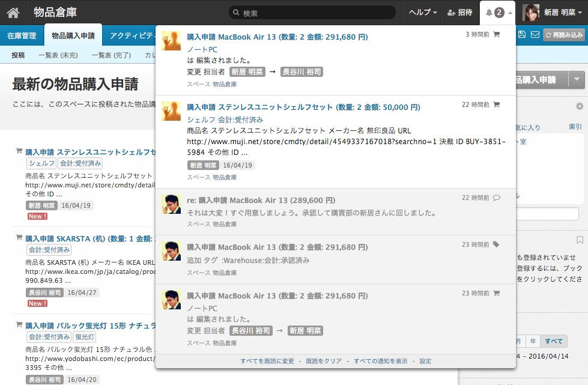Expand arrow next to 物品購入申請 button
588x385 pixels.
[x=577, y=79]
